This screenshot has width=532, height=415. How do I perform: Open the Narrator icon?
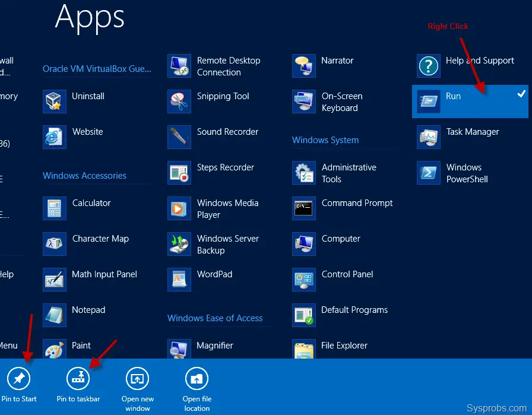pos(303,66)
